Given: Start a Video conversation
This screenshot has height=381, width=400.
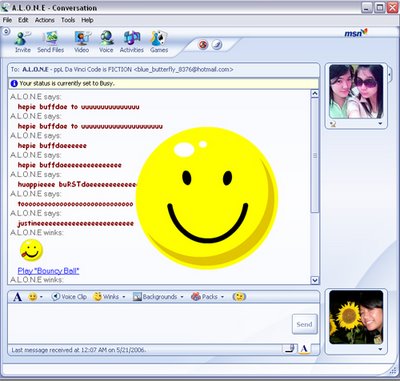Looking at the screenshot, I should click(x=81, y=42).
